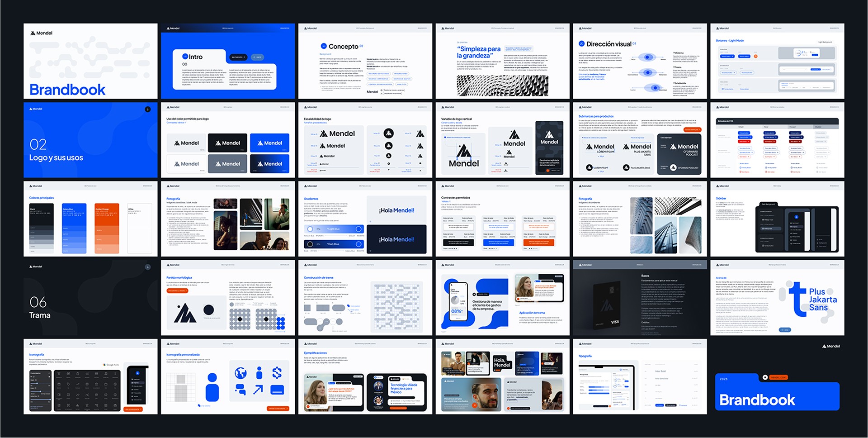The image size is (868, 438).
Task: Click the light blue 'INFO' pill in Intro slide
Action: coord(257,57)
